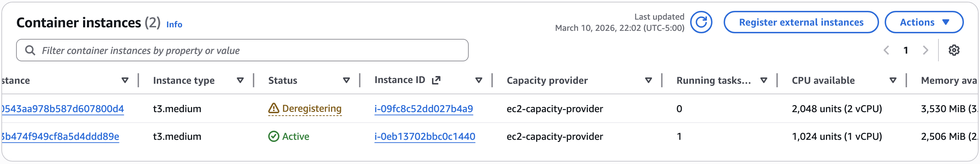
Task: Open instance ID i-0eb13702bbc0c1440 link
Action: click(x=425, y=137)
